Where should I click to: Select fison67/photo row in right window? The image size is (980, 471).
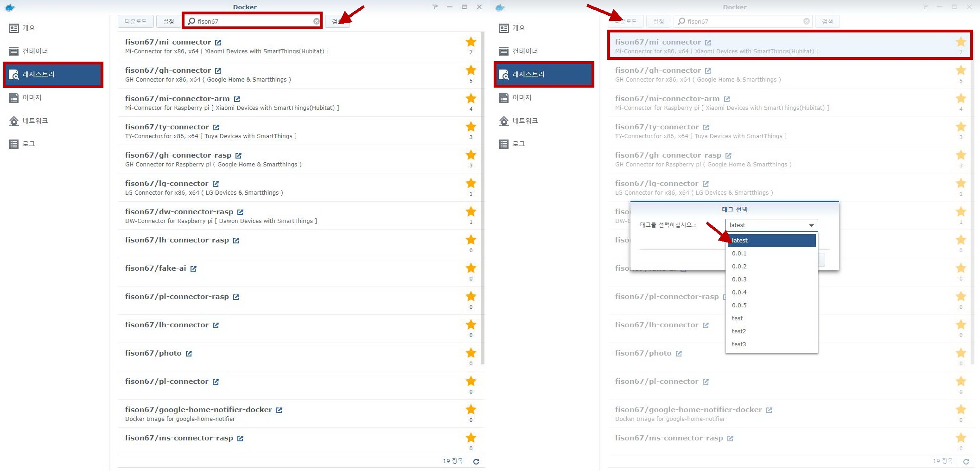[789, 357]
